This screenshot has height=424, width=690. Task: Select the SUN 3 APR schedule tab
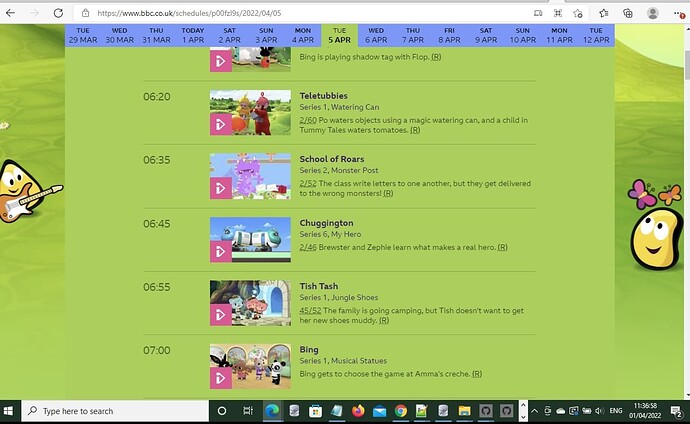266,35
